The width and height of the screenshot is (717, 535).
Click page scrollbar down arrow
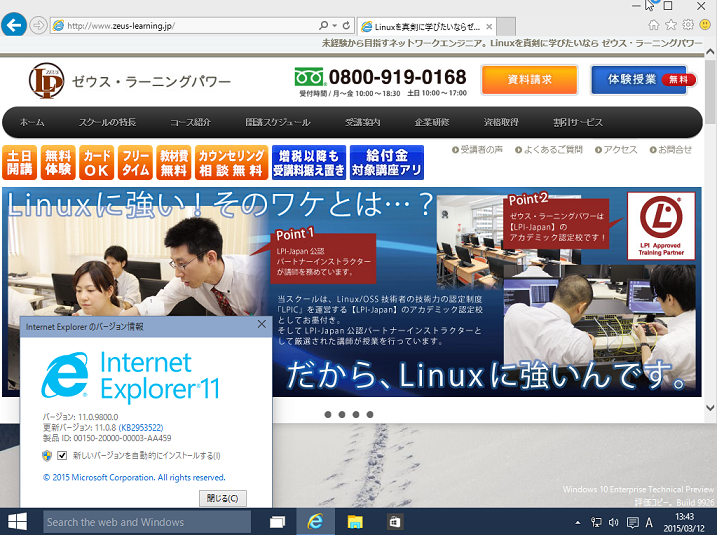[x=710, y=408]
